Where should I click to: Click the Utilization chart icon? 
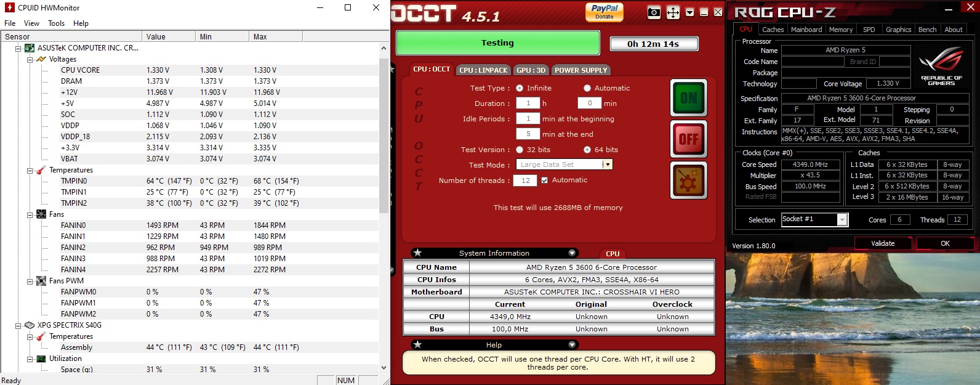click(41, 359)
